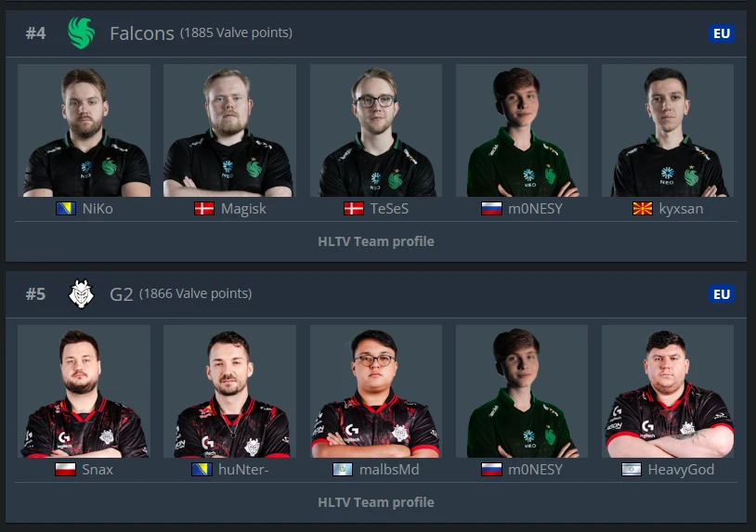The height and width of the screenshot is (532, 756).
Task: Click the G2 samurai team logo
Action: (x=81, y=293)
